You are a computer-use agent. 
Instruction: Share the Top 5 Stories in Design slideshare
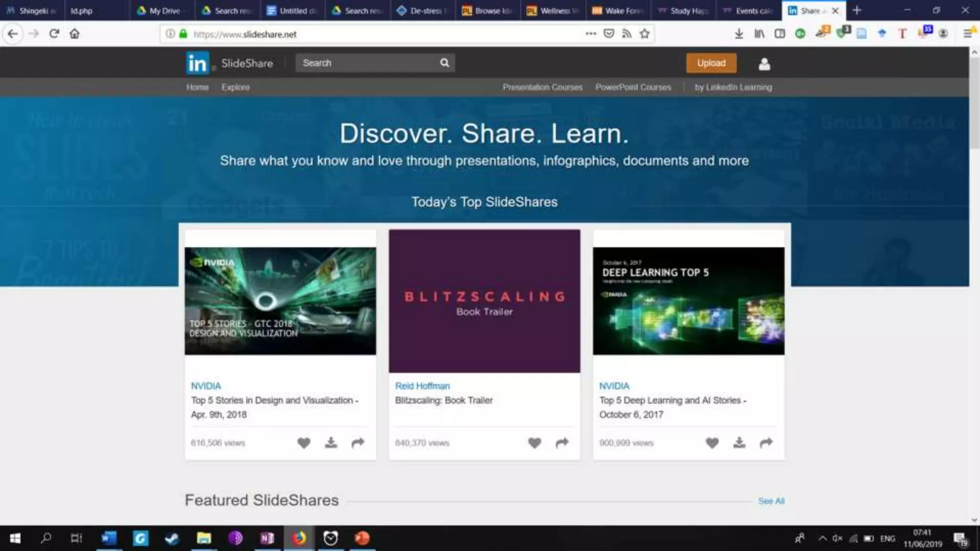tap(358, 443)
